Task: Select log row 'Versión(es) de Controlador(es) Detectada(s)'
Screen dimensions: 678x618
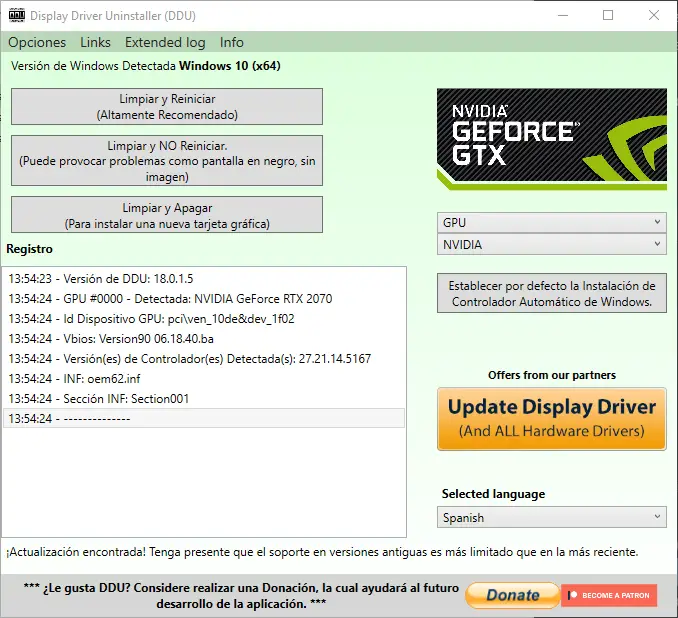Action: 204,359
